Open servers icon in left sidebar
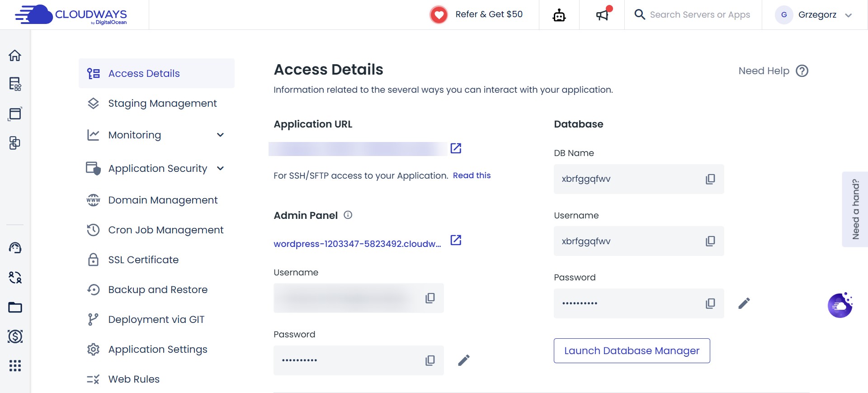 click(x=15, y=84)
